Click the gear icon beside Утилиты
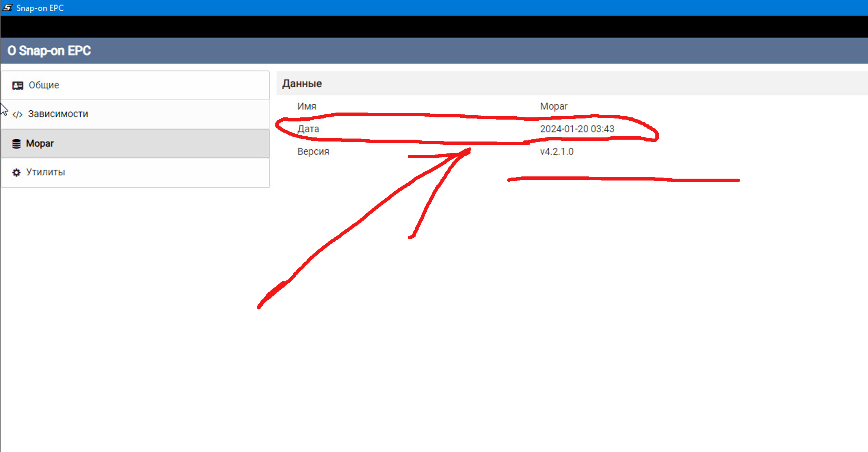 [x=16, y=173]
